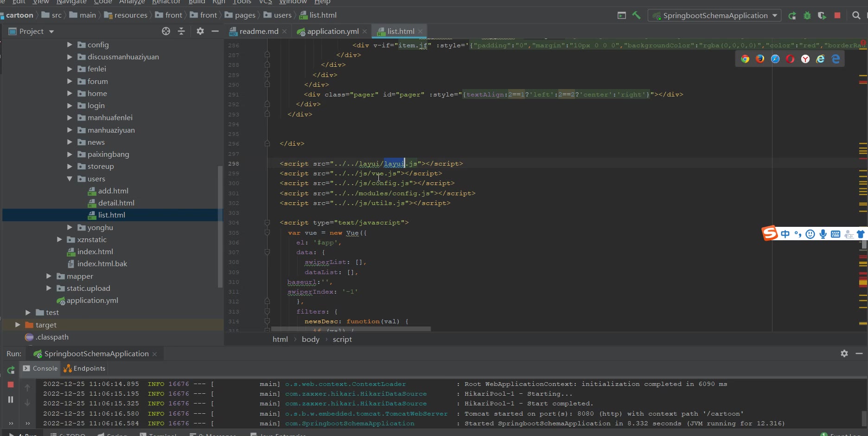Image resolution: width=868 pixels, height=436 pixels.
Task: Open the SpringbootSchemaApplication run configuration dropdown
Action: (x=715, y=15)
